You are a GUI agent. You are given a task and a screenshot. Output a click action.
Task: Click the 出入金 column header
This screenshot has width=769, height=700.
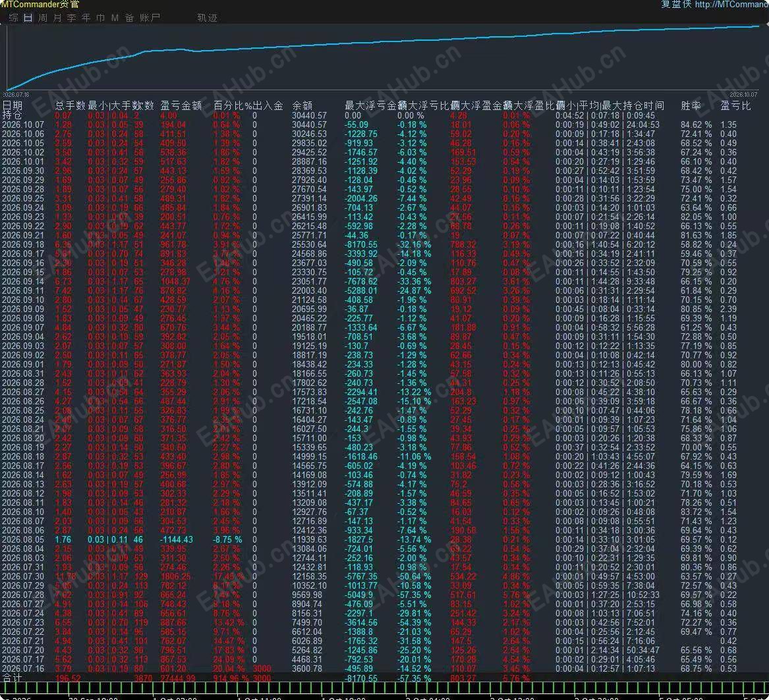point(268,105)
